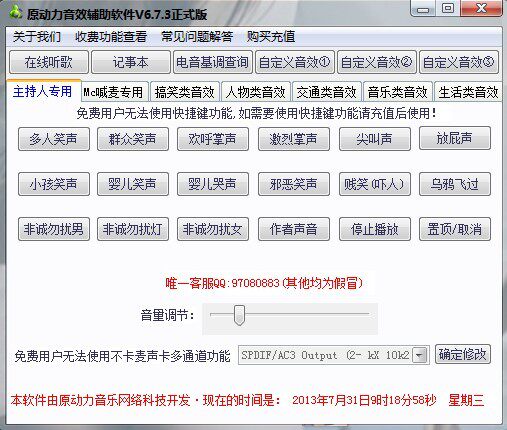Screen dimensions: 507x430
Task: Open the 关于我们 menu
Action: pos(37,36)
